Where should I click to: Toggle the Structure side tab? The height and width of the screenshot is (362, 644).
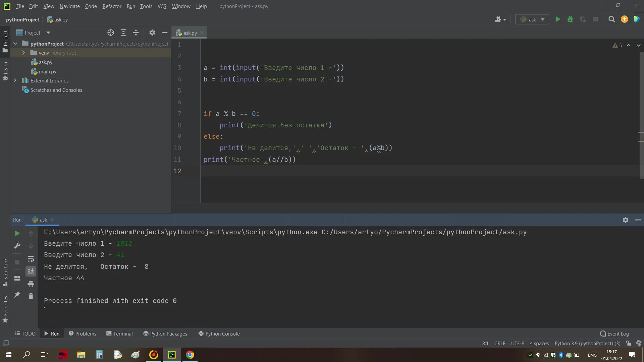(5, 273)
